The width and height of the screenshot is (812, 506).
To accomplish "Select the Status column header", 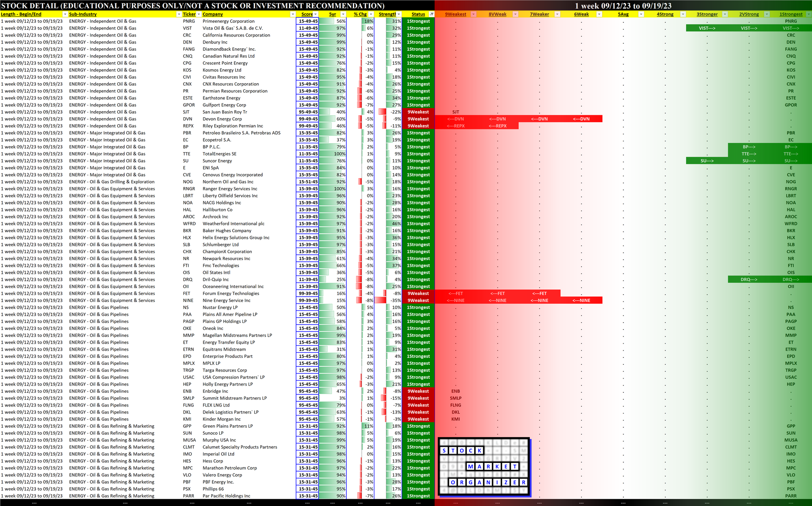I will 417,14.
